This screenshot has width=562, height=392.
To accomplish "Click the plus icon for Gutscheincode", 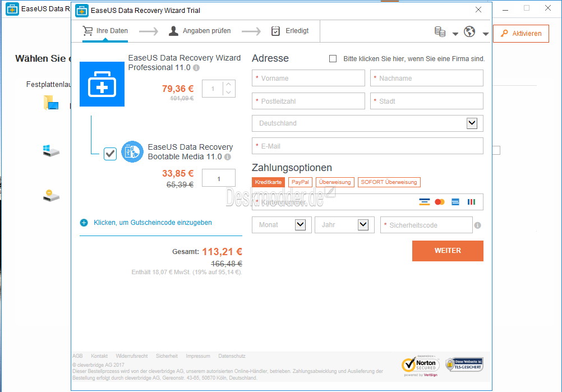I will pos(84,223).
